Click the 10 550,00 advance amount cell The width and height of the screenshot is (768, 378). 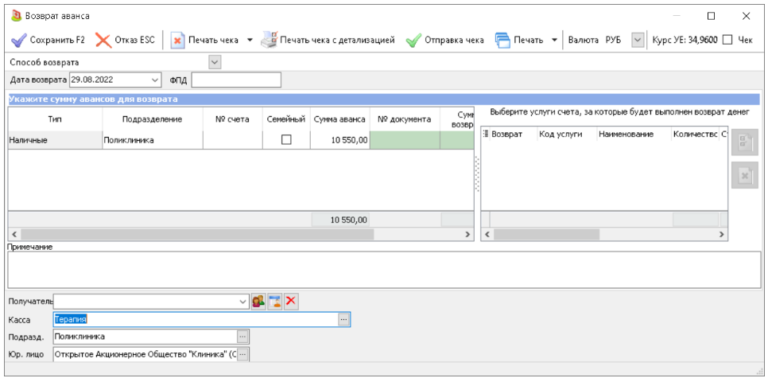click(x=340, y=140)
